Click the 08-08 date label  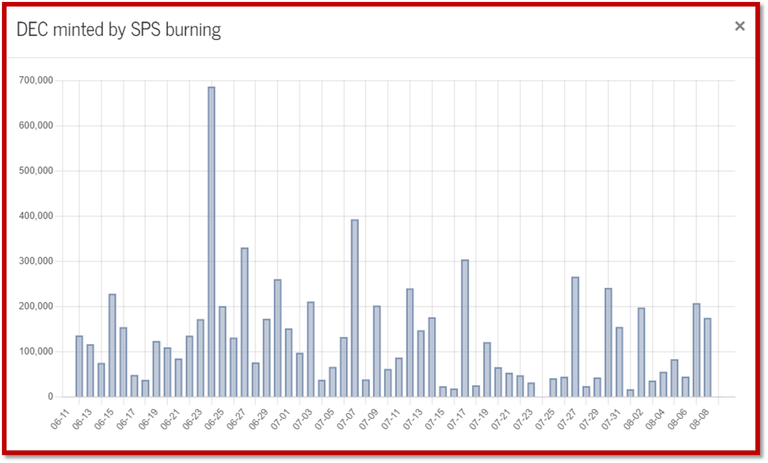pos(699,419)
